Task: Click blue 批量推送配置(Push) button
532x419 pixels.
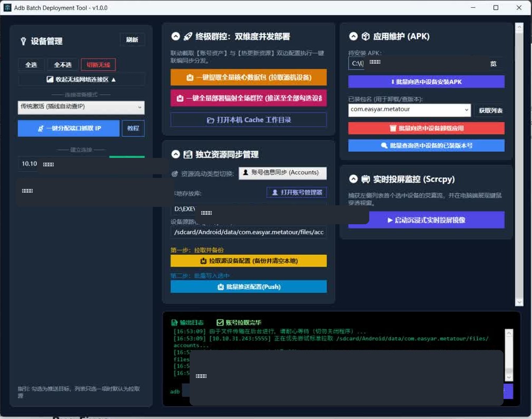Action: [249, 287]
